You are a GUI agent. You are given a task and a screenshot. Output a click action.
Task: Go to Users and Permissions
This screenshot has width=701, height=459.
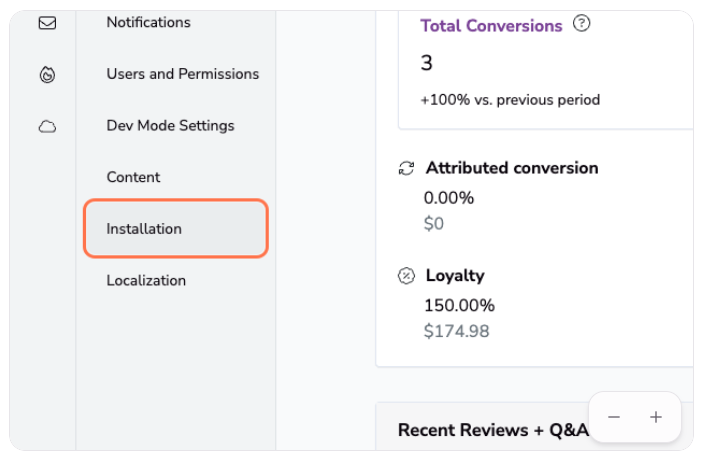pyautogui.click(x=182, y=74)
